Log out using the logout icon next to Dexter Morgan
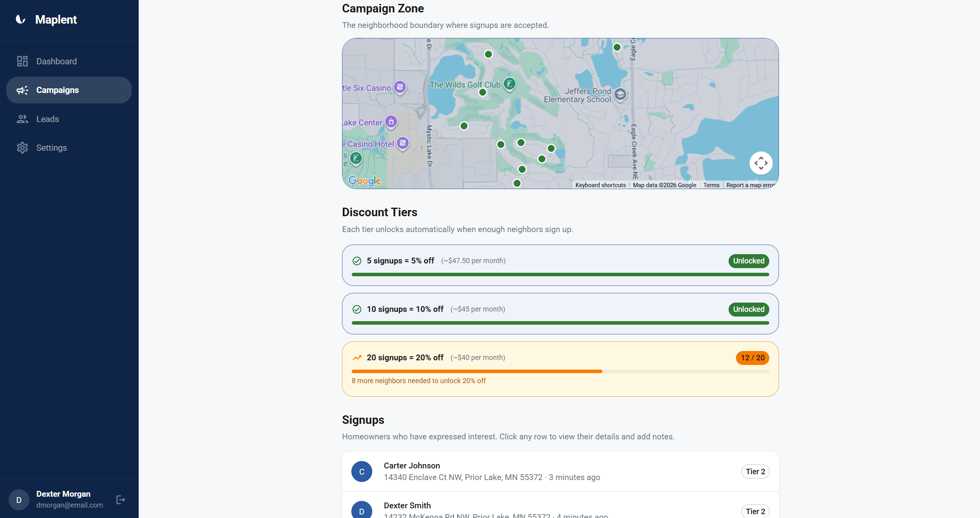The height and width of the screenshot is (518, 980). (120, 499)
